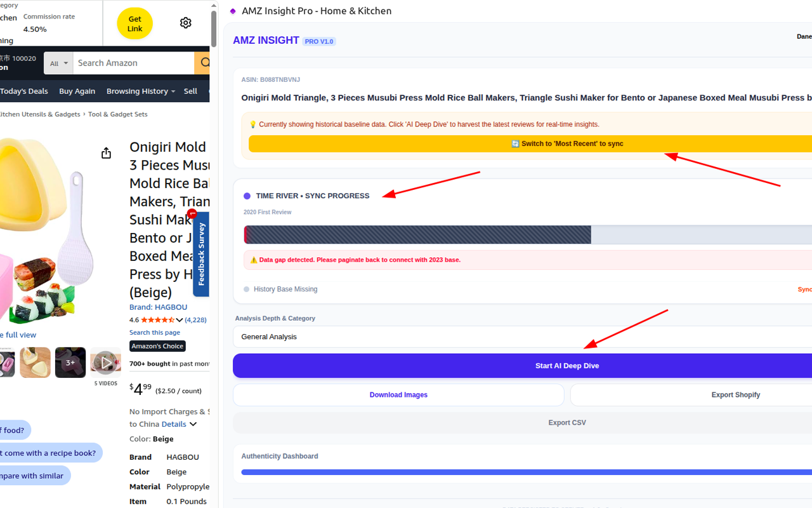This screenshot has height=508, width=812.
Task: Expand the star rating breakdown chevron
Action: (x=180, y=320)
